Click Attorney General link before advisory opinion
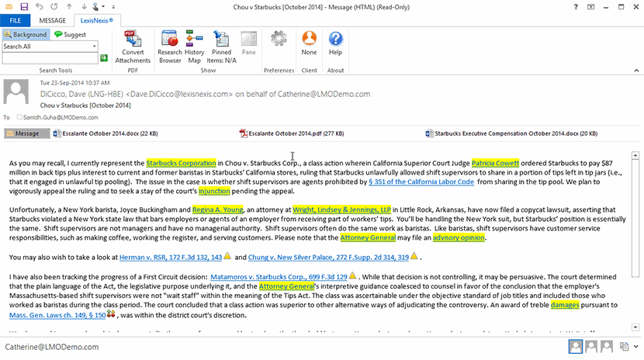The image size is (644, 360). pos(368,237)
